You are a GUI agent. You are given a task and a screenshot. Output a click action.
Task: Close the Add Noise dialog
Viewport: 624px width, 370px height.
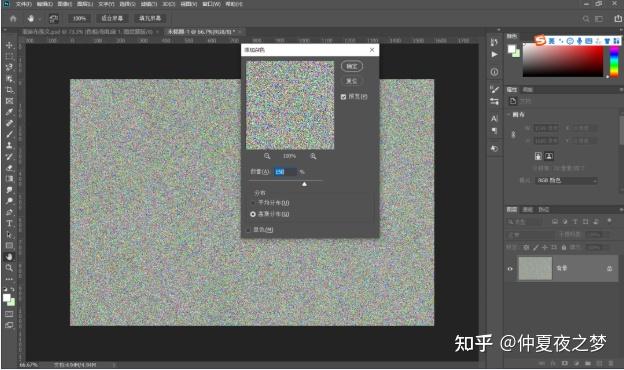tap(372, 50)
